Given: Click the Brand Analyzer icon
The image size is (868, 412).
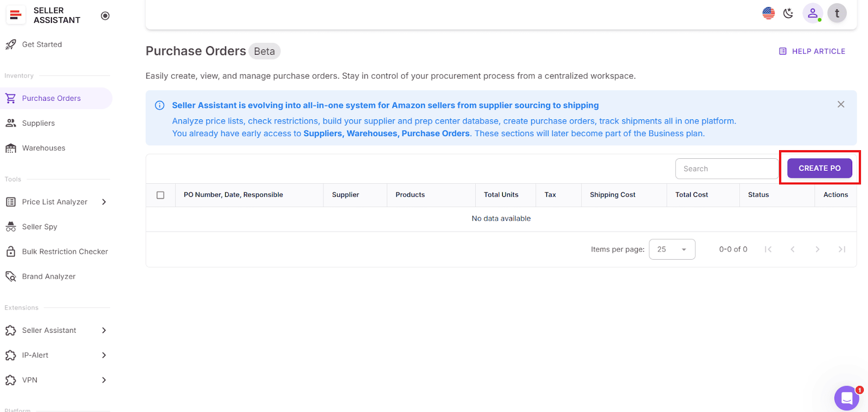Looking at the screenshot, I should coord(11,276).
